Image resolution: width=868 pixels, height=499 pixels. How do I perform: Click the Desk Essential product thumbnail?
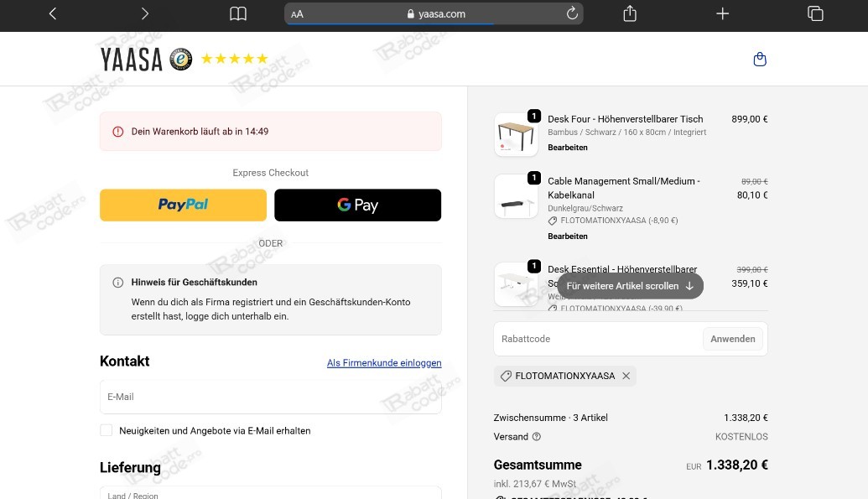[516, 284]
